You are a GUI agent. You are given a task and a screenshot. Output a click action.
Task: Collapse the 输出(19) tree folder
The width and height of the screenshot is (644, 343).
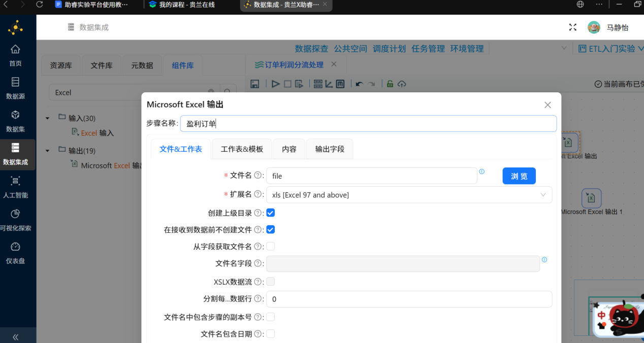48,151
